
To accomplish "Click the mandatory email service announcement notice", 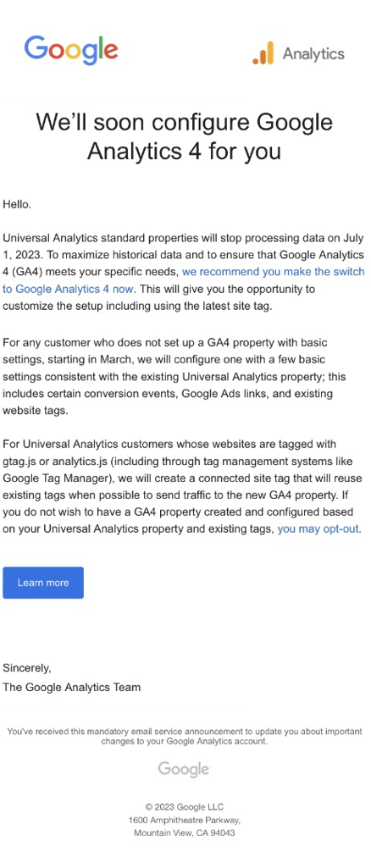I will pos(185,736).
